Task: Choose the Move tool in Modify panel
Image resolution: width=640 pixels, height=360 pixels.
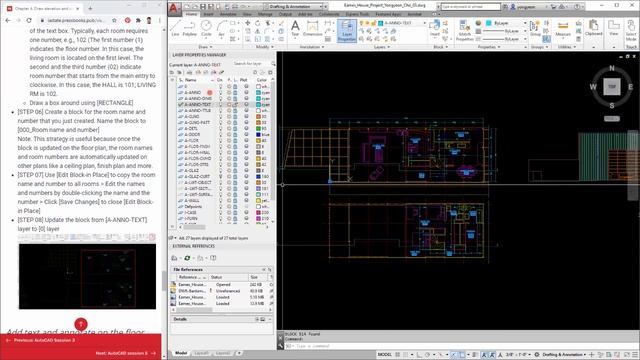Action: [248, 23]
